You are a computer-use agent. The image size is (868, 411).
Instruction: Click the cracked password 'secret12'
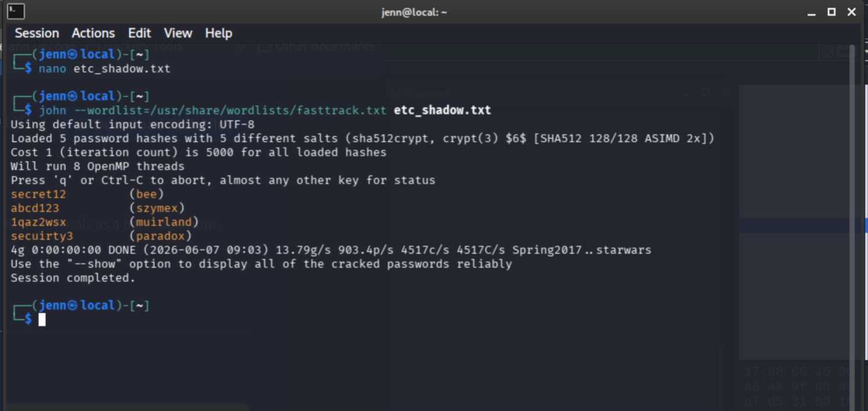click(38, 194)
